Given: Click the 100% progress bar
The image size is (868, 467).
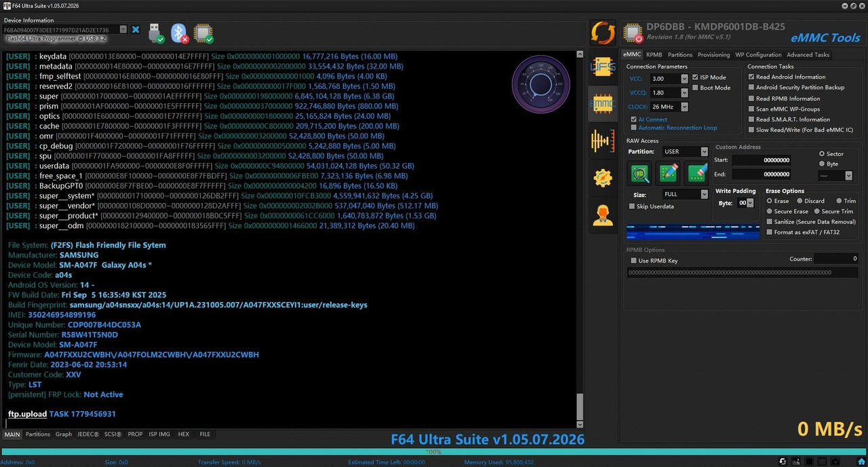Looking at the screenshot, I should point(433,451).
